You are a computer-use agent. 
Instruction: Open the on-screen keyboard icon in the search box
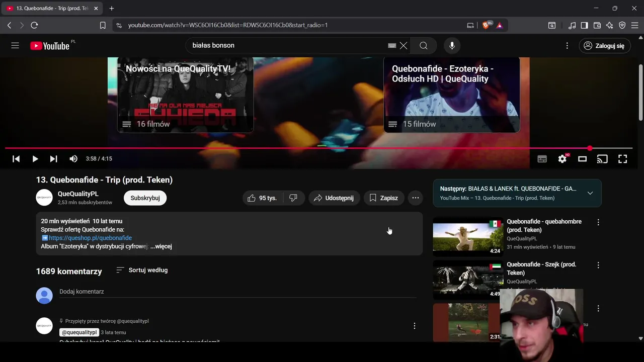pos(392,46)
